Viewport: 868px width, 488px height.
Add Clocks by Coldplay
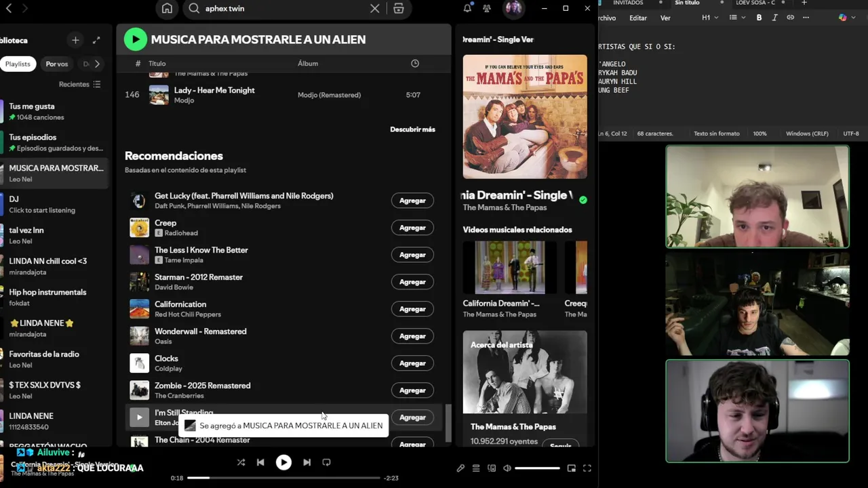click(x=412, y=363)
